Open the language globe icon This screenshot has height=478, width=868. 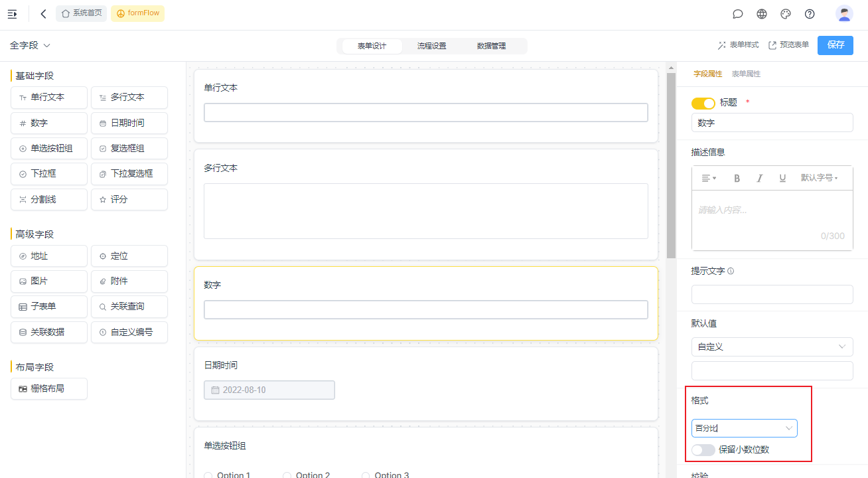pyautogui.click(x=762, y=14)
